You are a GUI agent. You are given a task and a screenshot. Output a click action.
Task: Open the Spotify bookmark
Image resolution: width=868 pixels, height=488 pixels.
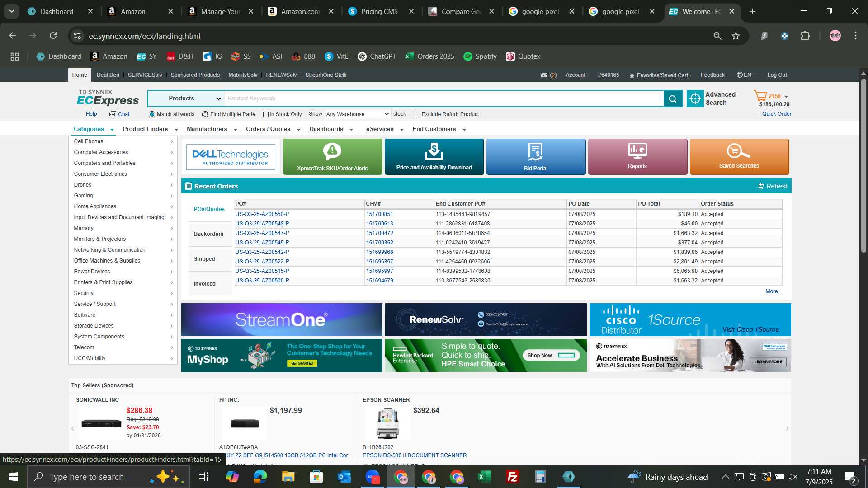coord(480,56)
